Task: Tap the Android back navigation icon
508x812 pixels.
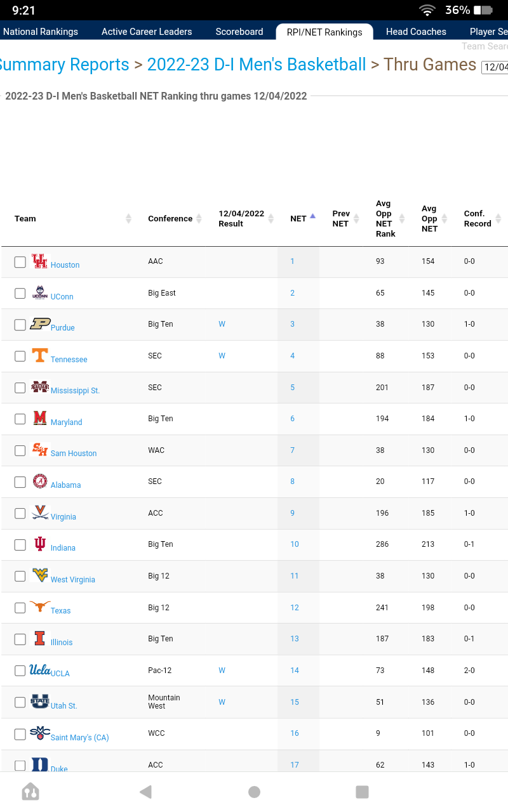Action: 146,791
